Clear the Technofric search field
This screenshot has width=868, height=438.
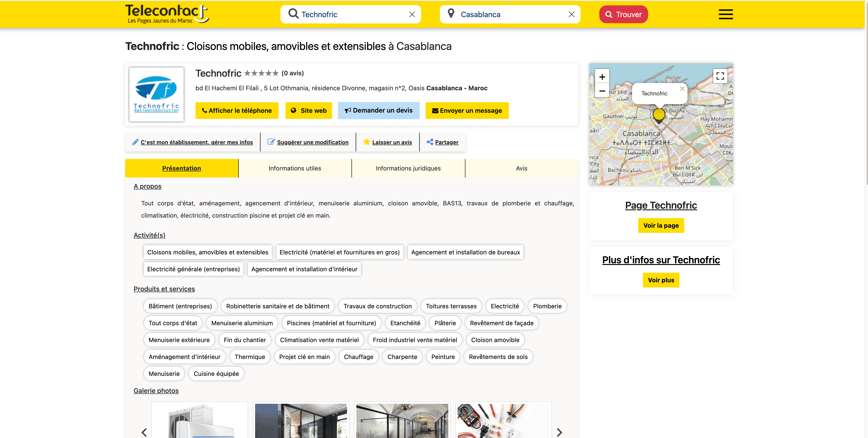point(412,14)
